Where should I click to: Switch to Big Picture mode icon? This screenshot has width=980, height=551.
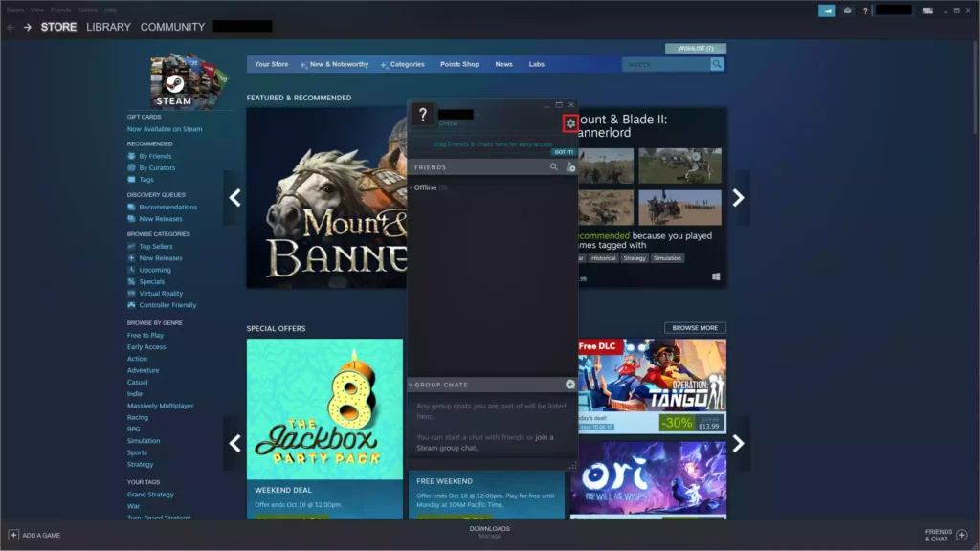point(927,11)
